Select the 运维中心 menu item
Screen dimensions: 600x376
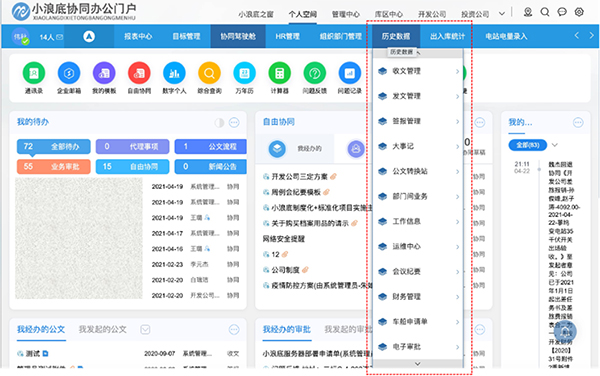(x=418, y=247)
